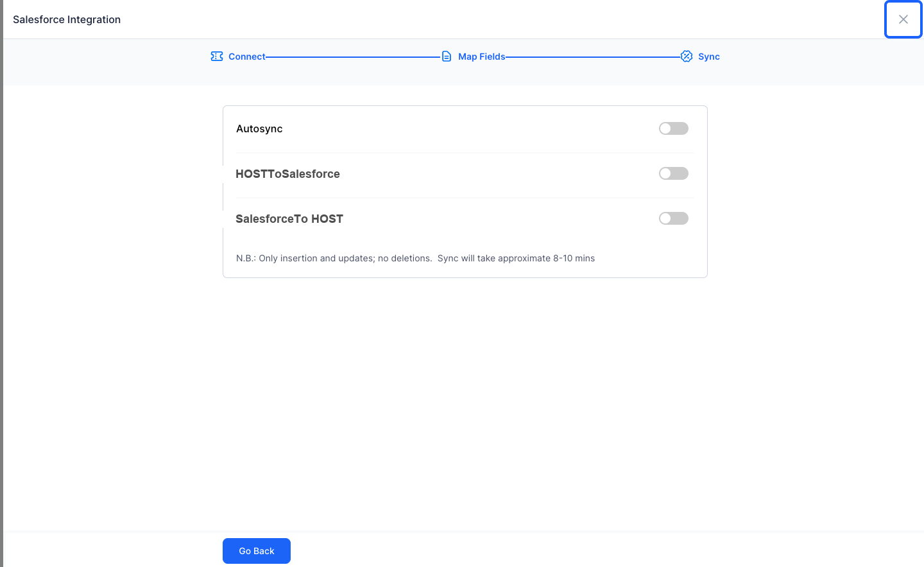Select the Sync step label
The height and width of the screenshot is (567, 924).
click(x=709, y=57)
